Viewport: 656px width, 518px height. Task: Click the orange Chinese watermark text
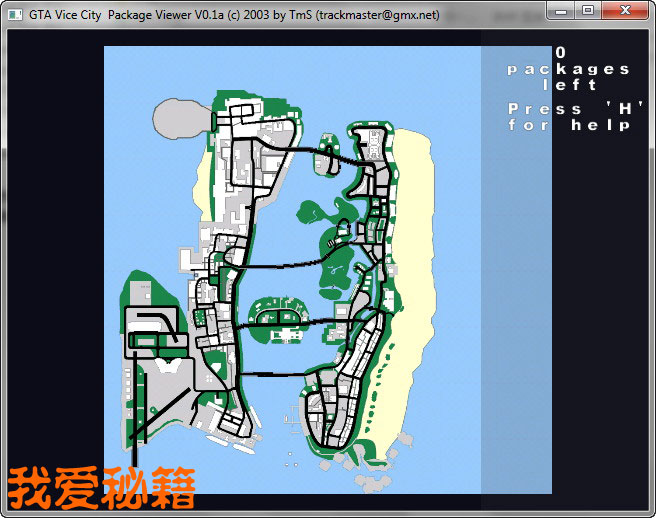tap(101, 486)
